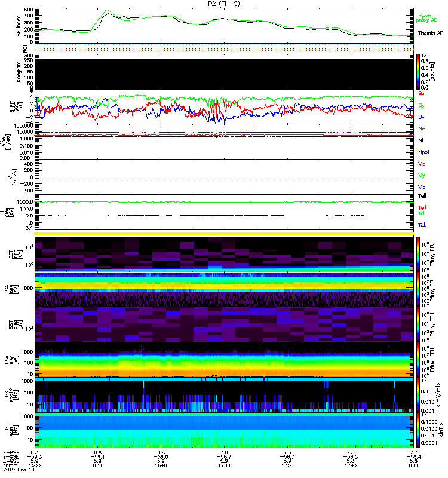Screen dimensions: 448x478
Task: Select the blue "Npot" legend label
Action: pos(424,152)
